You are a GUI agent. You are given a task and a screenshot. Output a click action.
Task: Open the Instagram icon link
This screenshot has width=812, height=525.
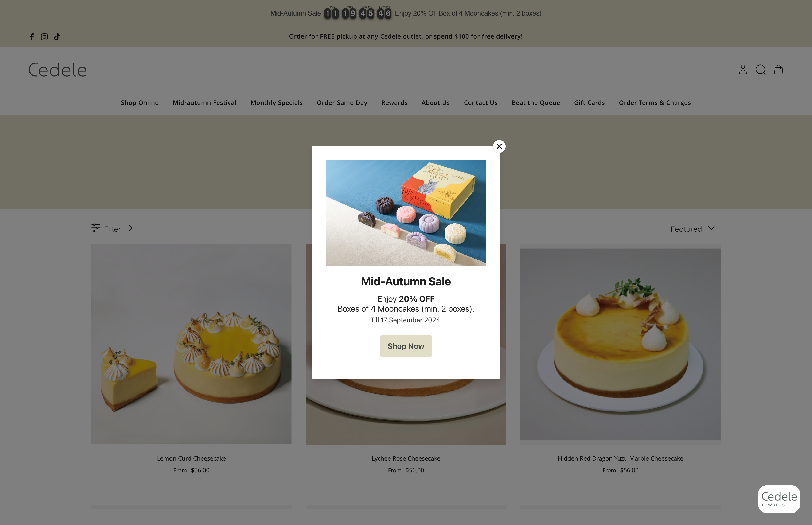[x=44, y=37]
